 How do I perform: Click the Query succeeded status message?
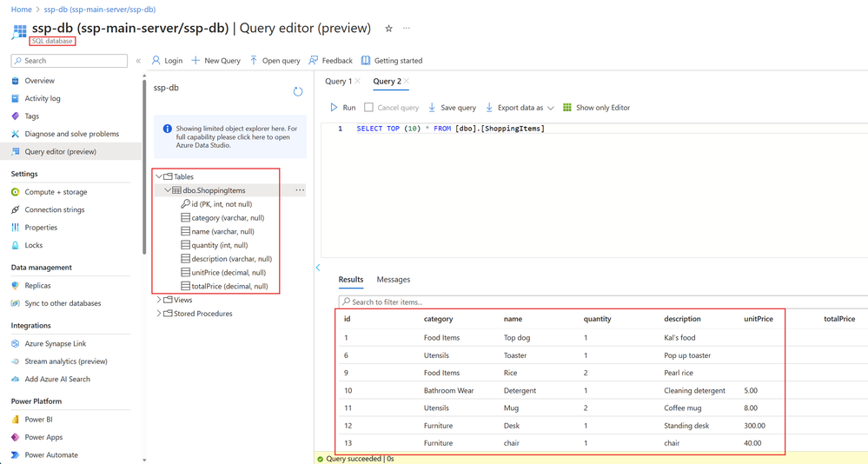click(360, 459)
